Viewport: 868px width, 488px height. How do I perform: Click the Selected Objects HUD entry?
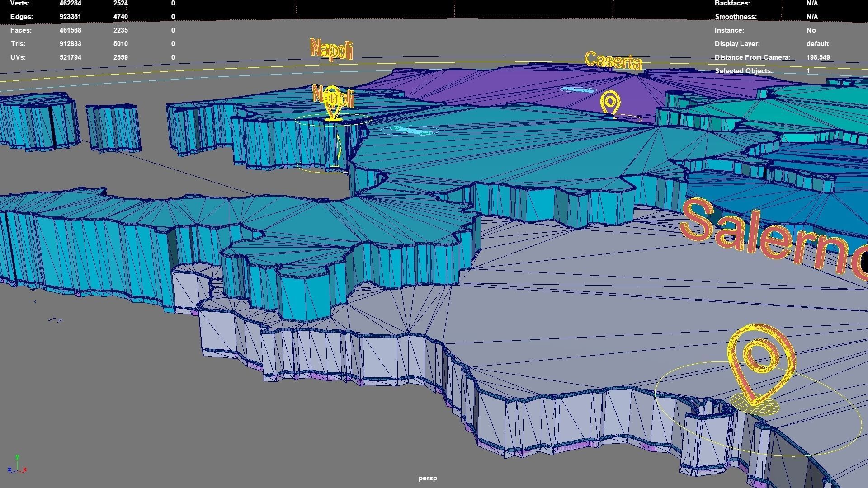tap(743, 71)
